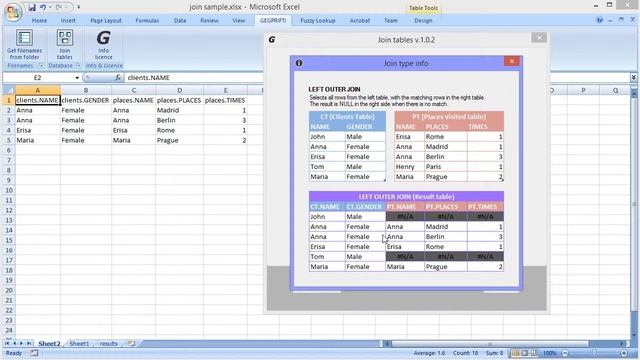This screenshot has height=360, width=640.
Task: Undo the last action
Action: [43, 7]
